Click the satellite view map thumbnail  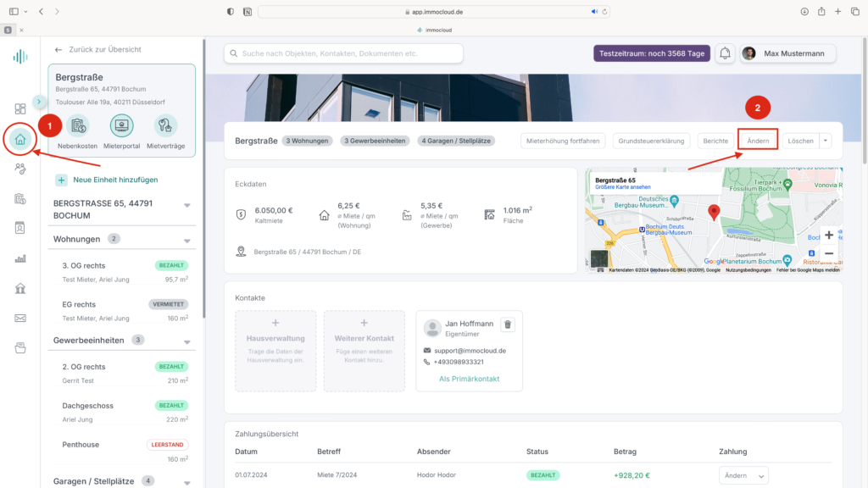(x=599, y=259)
